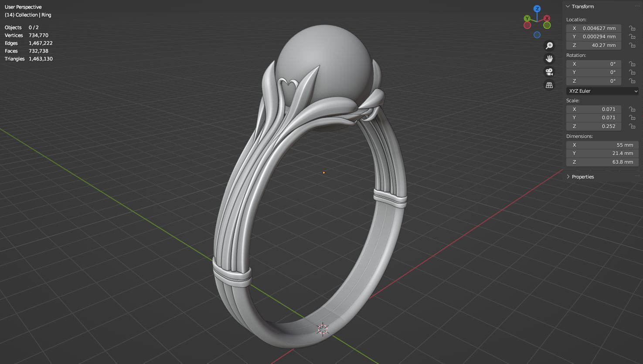The width and height of the screenshot is (643, 364).
Task: Click the Scale Z field 0.252
Action: coord(594,126)
